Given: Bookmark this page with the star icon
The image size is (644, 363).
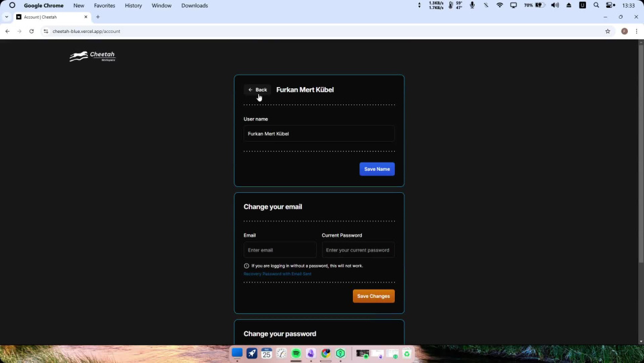Looking at the screenshot, I should (x=607, y=31).
